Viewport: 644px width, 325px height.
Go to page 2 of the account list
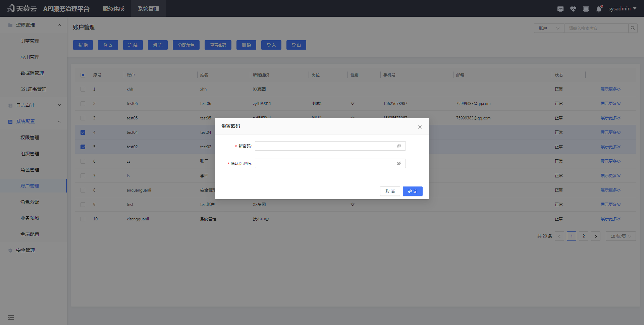[x=583, y=236]
